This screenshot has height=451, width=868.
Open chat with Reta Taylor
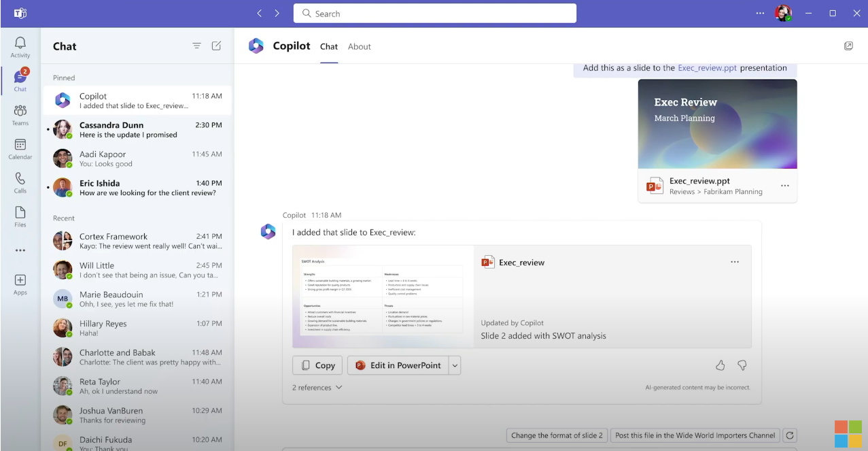tap(137, 386)
